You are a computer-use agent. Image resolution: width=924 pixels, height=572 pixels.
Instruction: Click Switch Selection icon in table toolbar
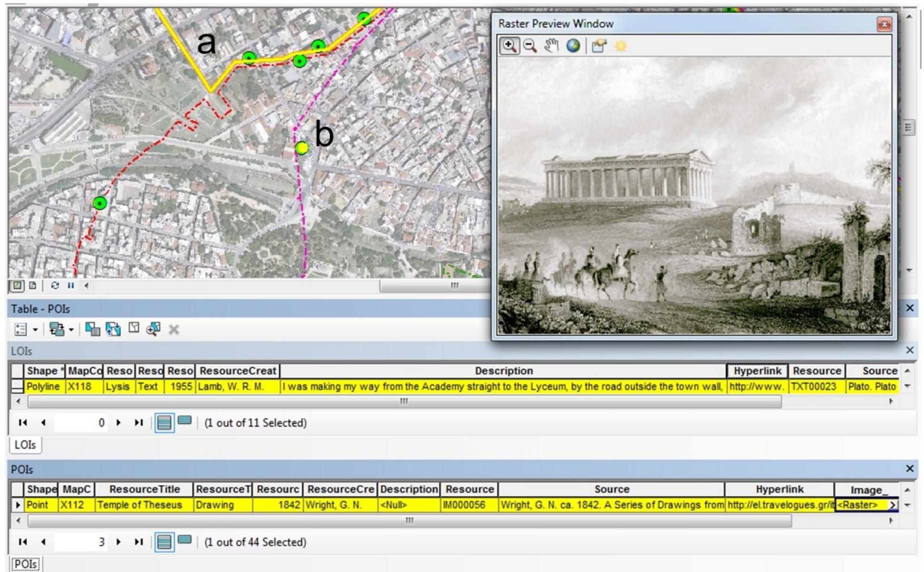tap(113, 329)
